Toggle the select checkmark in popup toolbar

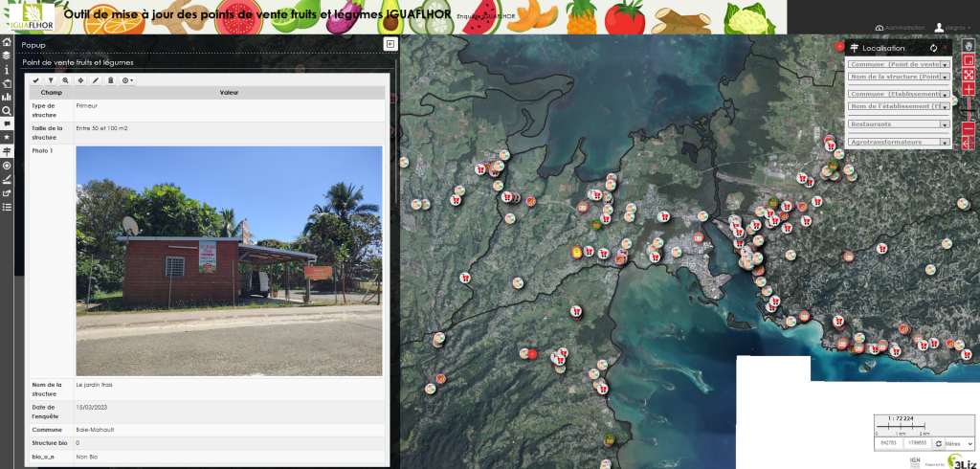pos(36,80)
